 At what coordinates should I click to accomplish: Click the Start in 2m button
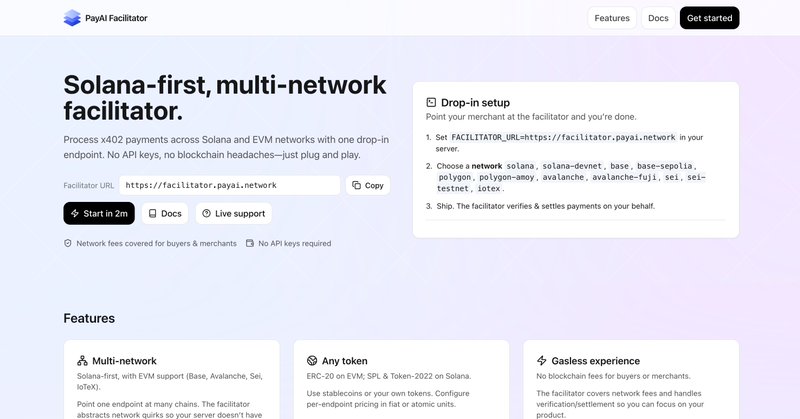point(99,213)
